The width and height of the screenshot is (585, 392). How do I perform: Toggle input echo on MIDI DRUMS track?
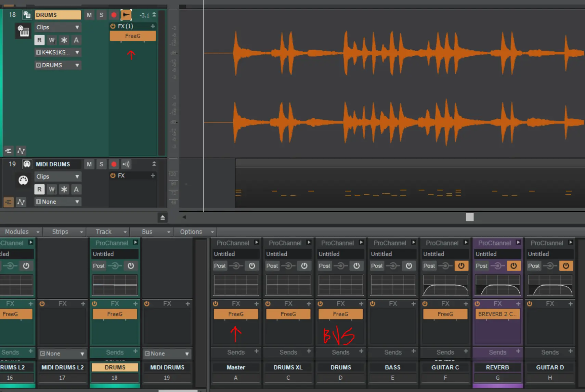click(126, 164)
